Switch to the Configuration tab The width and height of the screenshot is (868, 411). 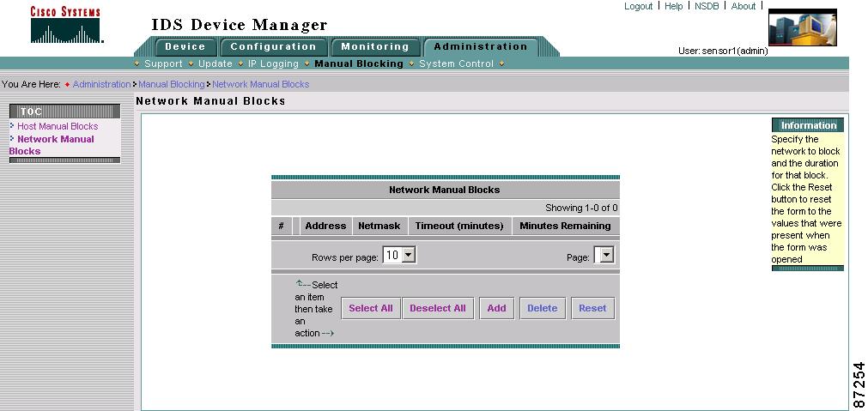(273, 47)
